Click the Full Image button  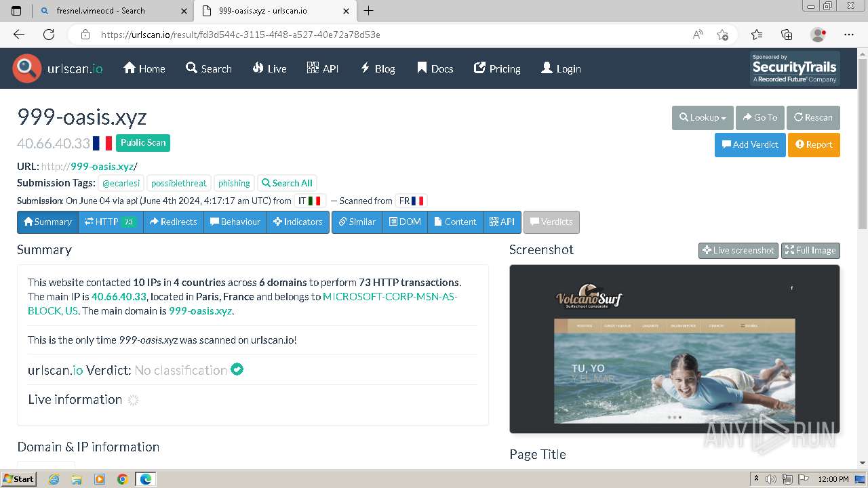pos(810,250)
